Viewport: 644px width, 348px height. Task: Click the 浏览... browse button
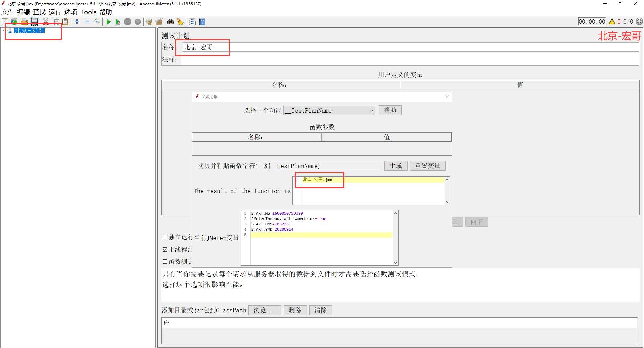(x=264, y=310)
